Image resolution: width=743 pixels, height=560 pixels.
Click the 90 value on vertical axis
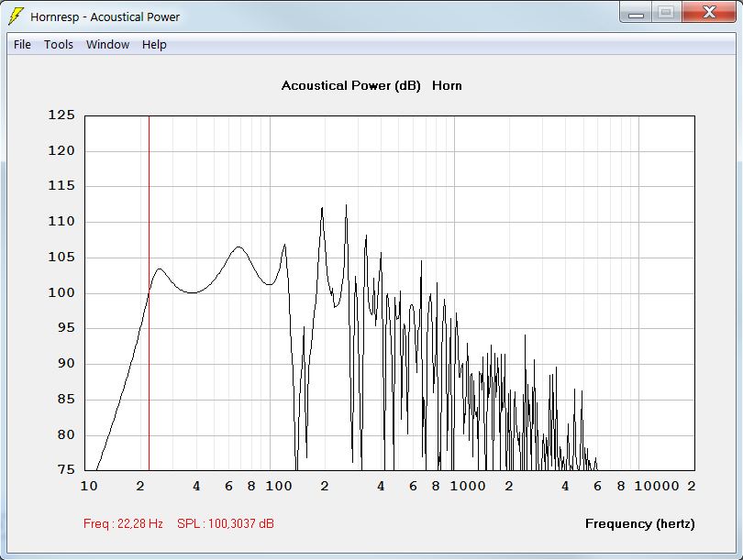coord(66,364)
